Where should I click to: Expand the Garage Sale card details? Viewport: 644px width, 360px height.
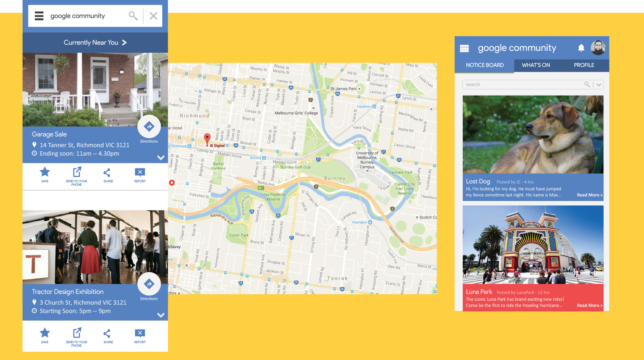[161, 157]
